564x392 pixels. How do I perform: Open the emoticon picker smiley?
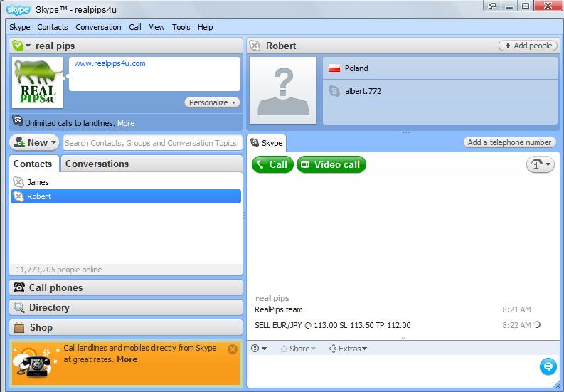coord(255,349)
